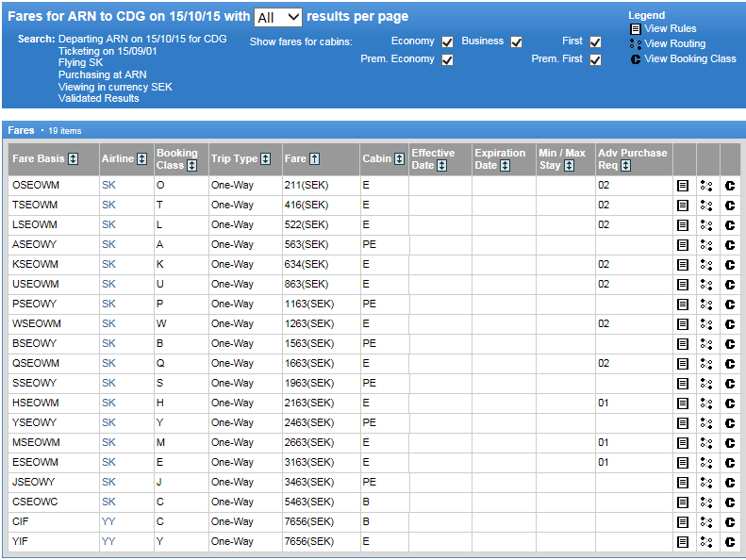Click the OSEOWM fare basis cell
This screenshot has width=746, height=560.
point(35,186)
